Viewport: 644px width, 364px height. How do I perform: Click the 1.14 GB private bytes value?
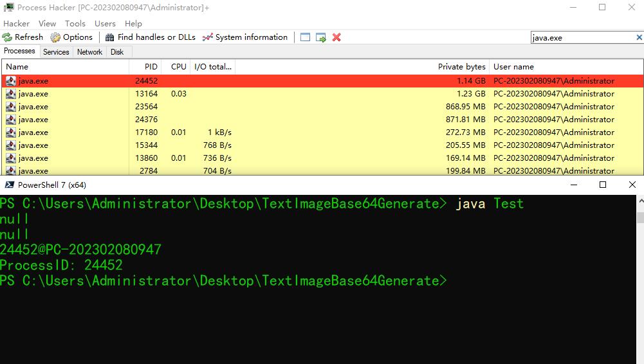tap(471, 81)
